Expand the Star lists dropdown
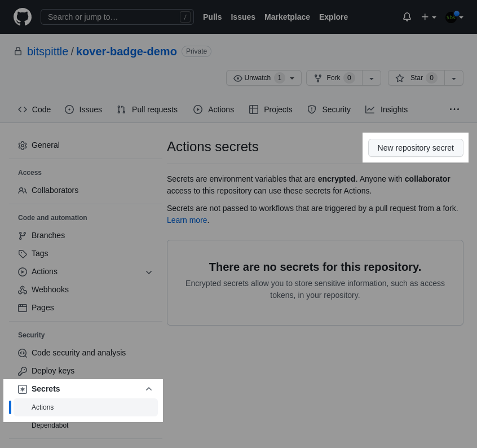This screenshot has width=477, height=448. tap(454, 78)
